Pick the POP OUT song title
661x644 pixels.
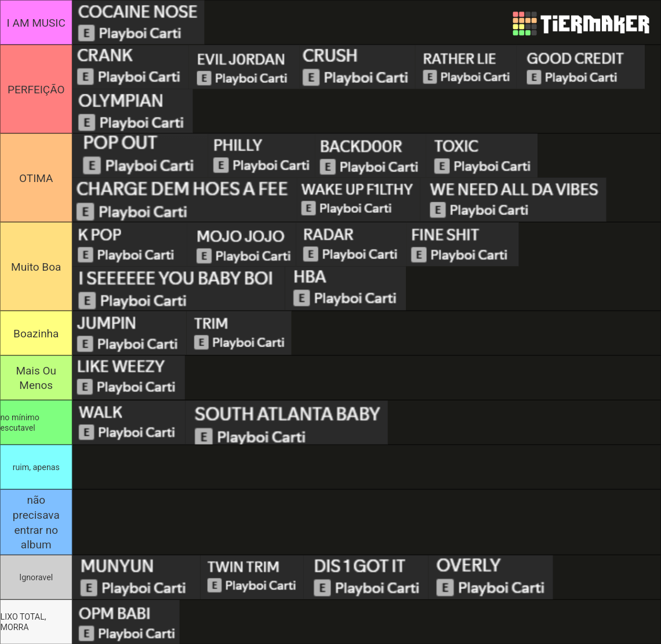120,143
